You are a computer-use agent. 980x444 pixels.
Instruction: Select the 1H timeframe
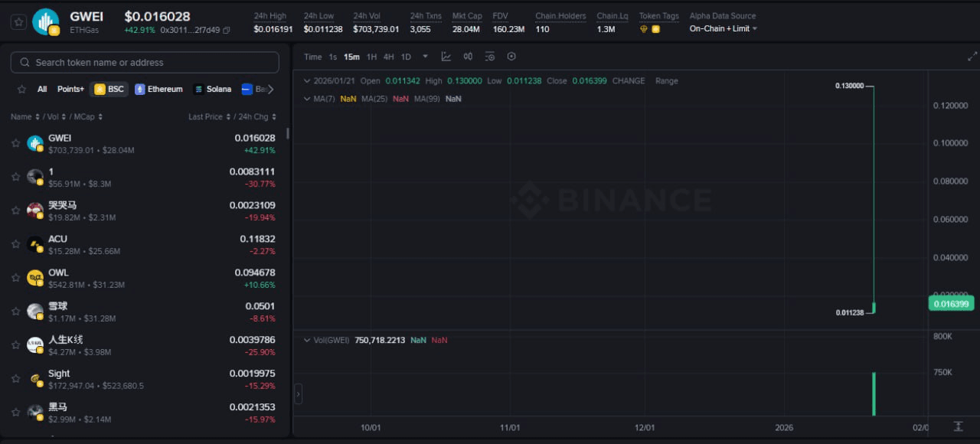pos(371,56)
